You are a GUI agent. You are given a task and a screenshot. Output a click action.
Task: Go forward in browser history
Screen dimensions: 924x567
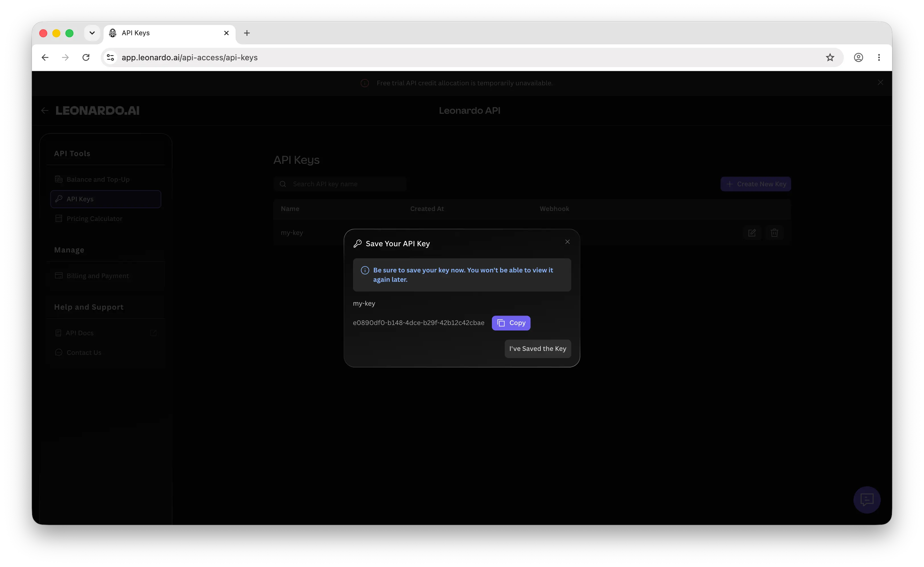tap(65, 57)
